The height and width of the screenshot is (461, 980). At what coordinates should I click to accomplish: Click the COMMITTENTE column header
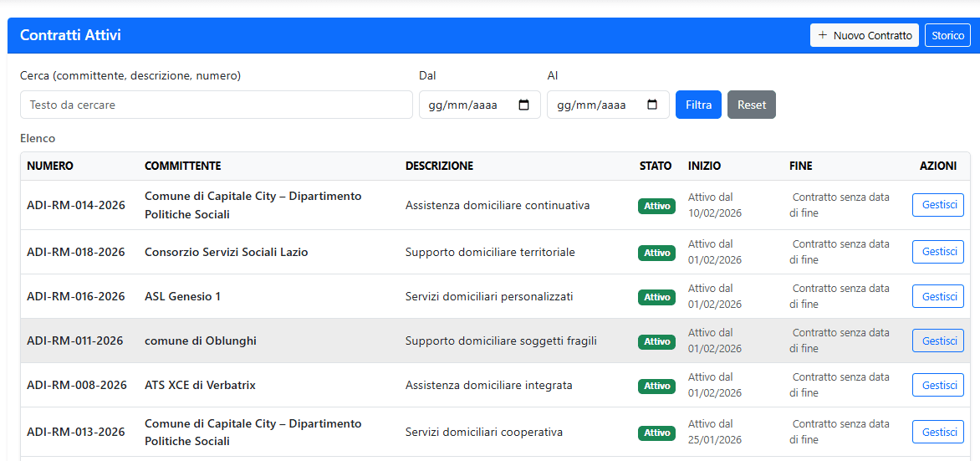(182, 166)
